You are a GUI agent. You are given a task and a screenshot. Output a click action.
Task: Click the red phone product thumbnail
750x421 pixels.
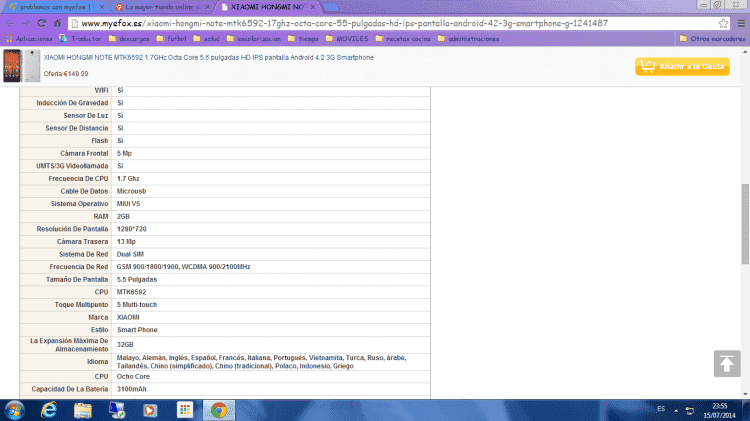coord(12,66)
